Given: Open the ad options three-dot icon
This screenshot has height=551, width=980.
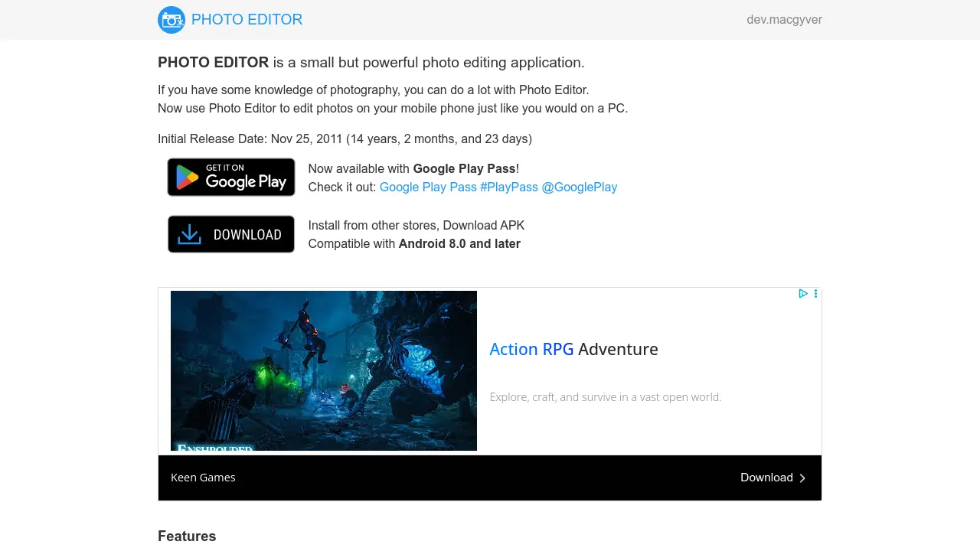Looking at the screenshot, I should 816,293.
